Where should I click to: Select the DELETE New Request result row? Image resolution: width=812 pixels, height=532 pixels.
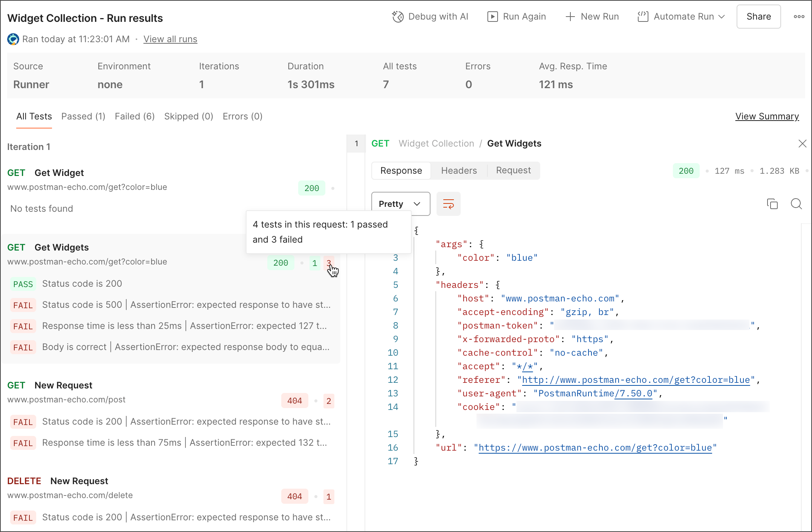79,481
